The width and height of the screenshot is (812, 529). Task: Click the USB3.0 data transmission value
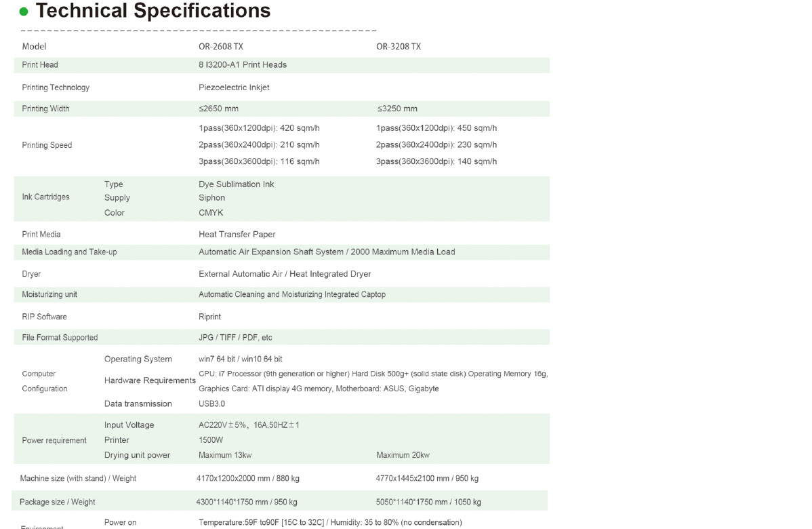point(211,404)
